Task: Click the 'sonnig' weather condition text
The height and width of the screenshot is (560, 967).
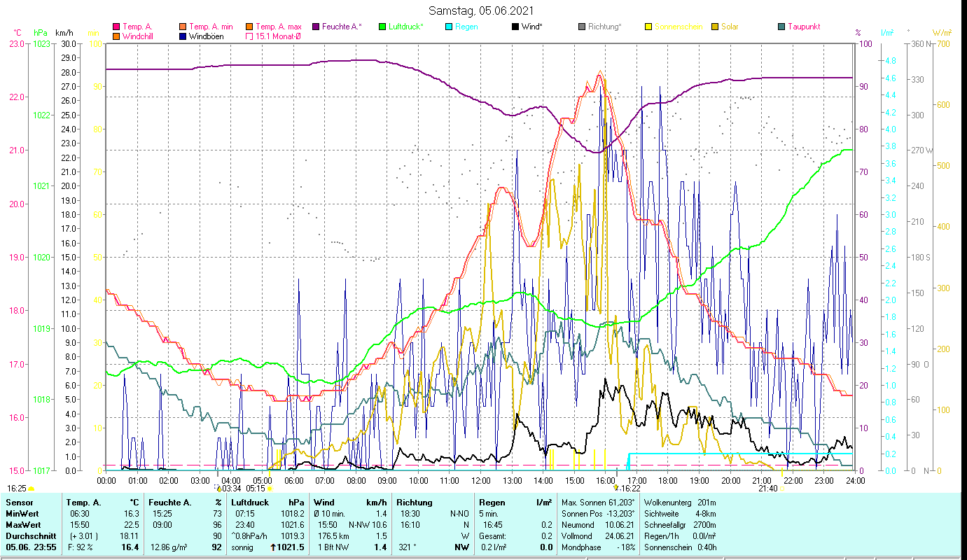Action: (242, 547)
